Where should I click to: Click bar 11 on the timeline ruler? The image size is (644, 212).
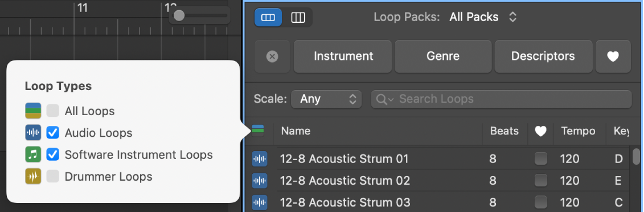pos(83,8)
